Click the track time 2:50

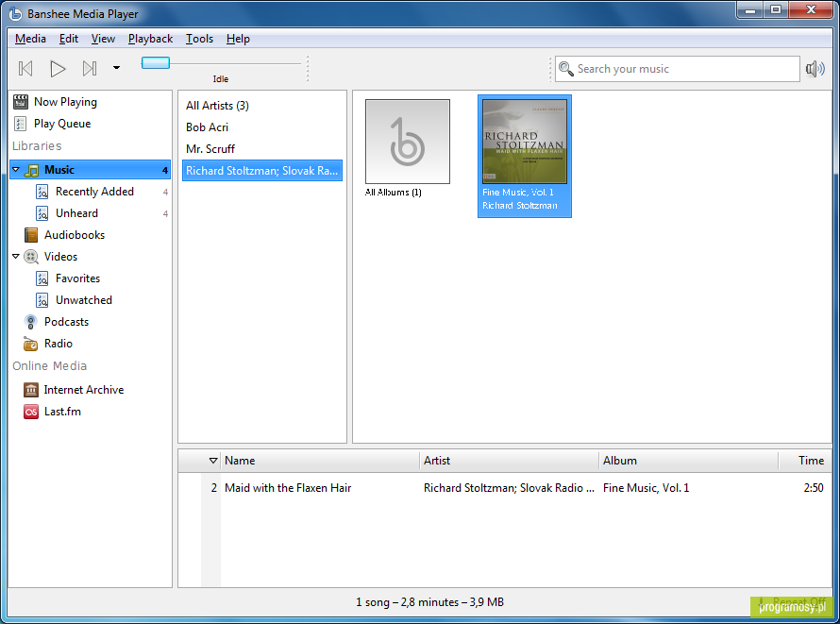(814, 488)
